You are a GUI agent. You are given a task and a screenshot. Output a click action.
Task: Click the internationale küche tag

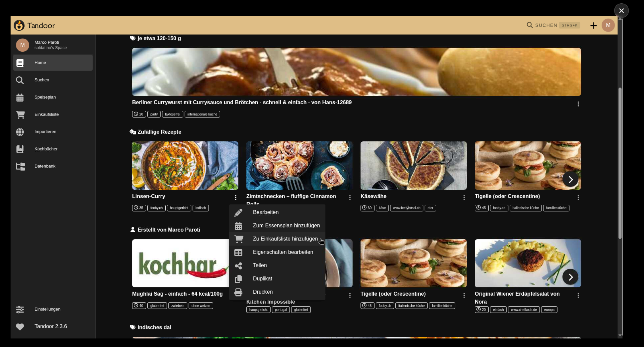click(x=202, y=114)
